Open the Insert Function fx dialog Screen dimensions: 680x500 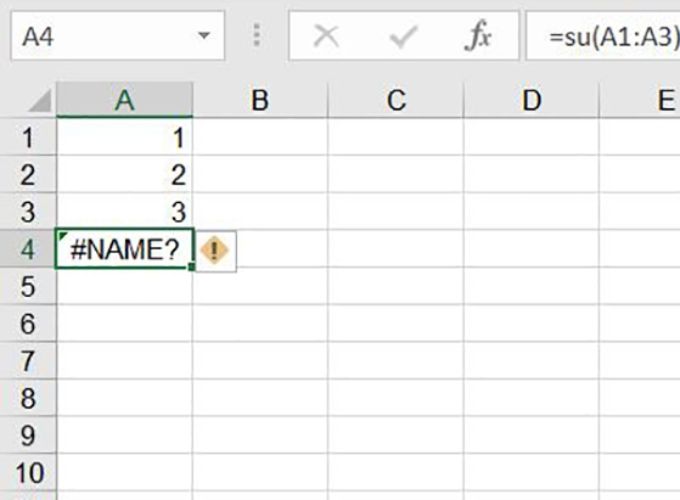477,36
